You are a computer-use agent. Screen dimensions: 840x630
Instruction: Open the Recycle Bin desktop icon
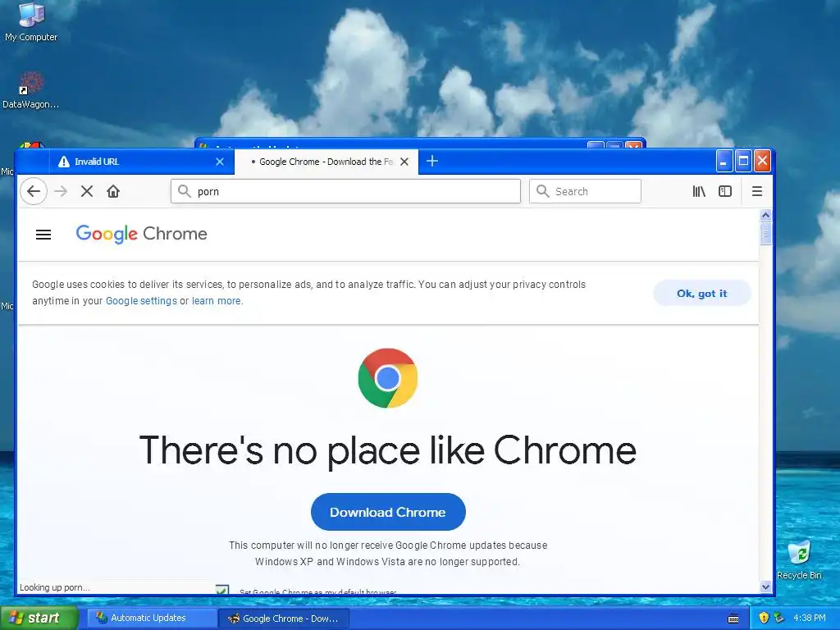(x=799, y=559)
